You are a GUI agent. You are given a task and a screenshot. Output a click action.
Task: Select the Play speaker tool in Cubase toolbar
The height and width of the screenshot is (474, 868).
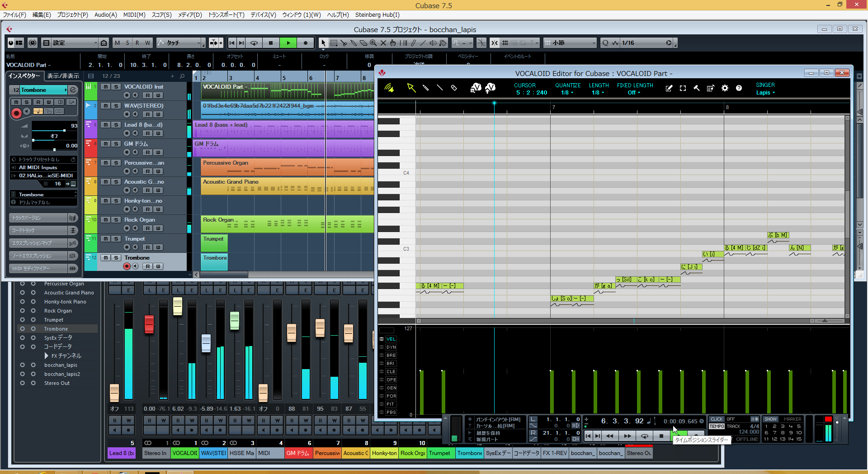click(433, 43)
